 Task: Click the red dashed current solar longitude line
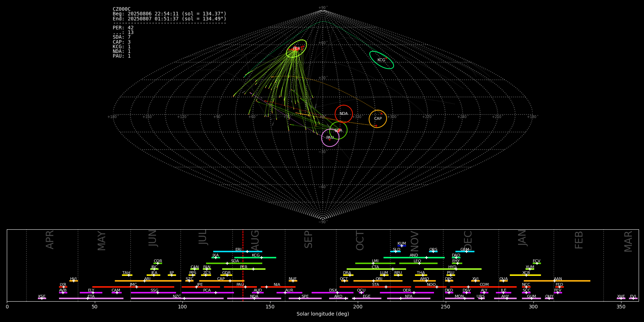(x=243, y=265)
